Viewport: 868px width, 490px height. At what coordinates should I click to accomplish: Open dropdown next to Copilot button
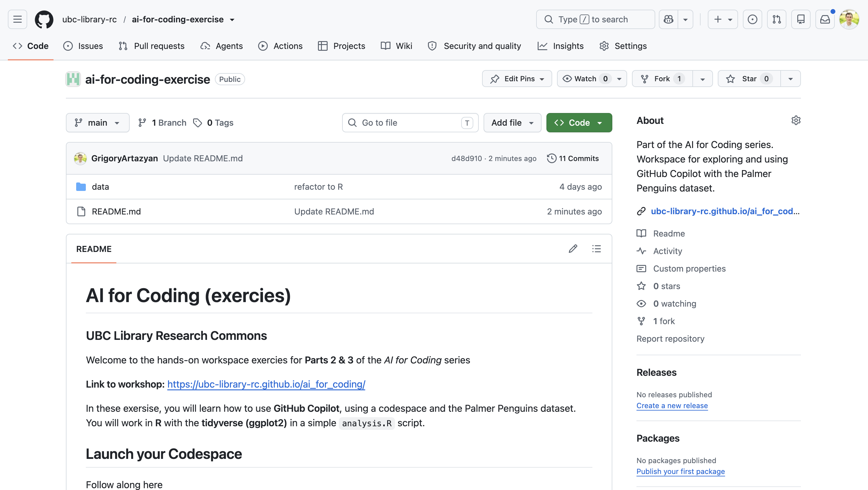(x=685, y=19)
